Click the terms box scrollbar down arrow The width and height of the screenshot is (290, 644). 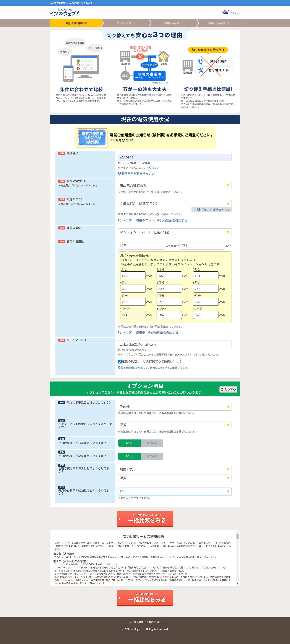coord(238,584)
